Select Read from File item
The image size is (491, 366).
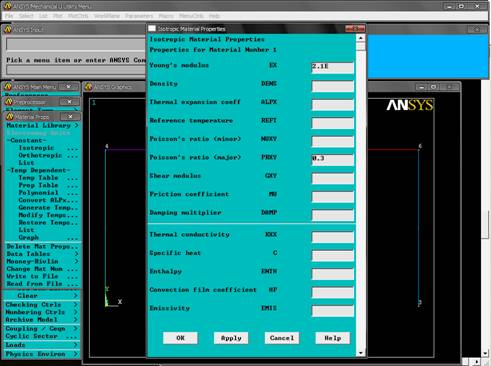[x=42, y=284]
